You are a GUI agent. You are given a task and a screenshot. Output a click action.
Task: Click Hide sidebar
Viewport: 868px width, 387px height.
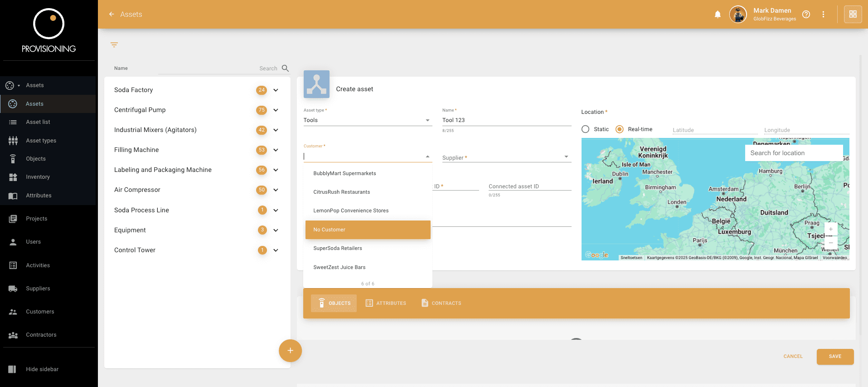click(48, 369)
